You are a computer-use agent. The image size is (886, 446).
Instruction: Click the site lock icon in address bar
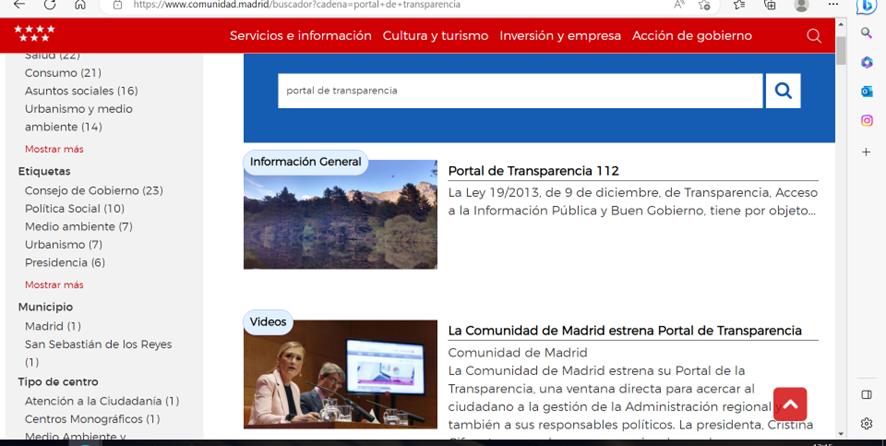pos(118,5)
